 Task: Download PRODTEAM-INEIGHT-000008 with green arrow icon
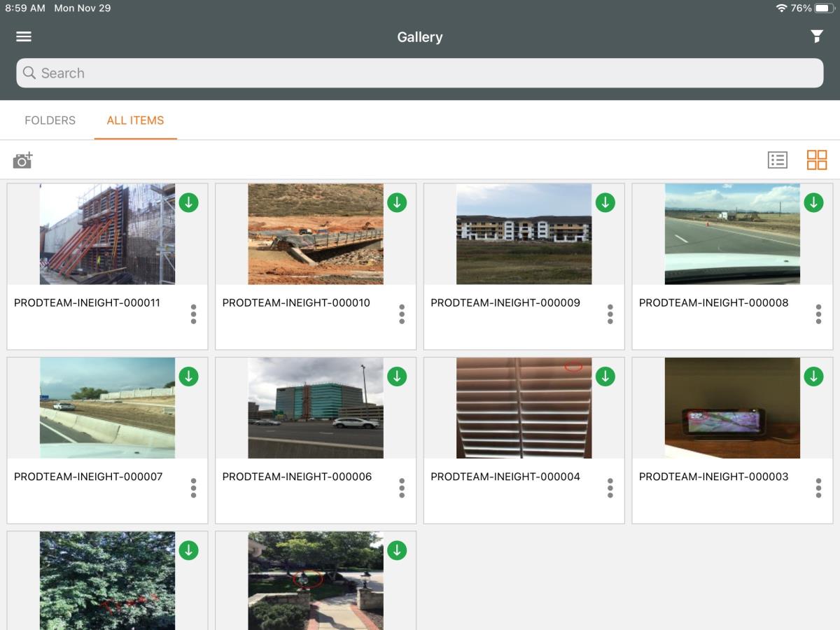813,203
